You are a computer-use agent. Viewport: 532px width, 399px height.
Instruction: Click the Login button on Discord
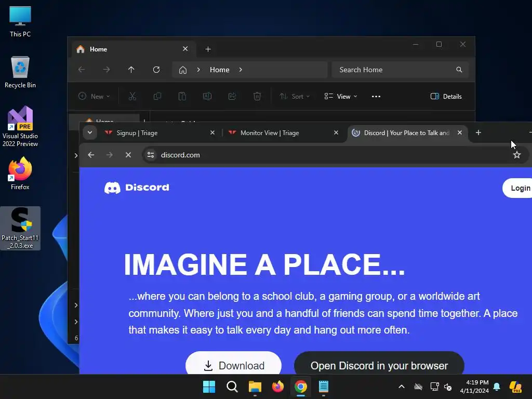coord(517,188)
